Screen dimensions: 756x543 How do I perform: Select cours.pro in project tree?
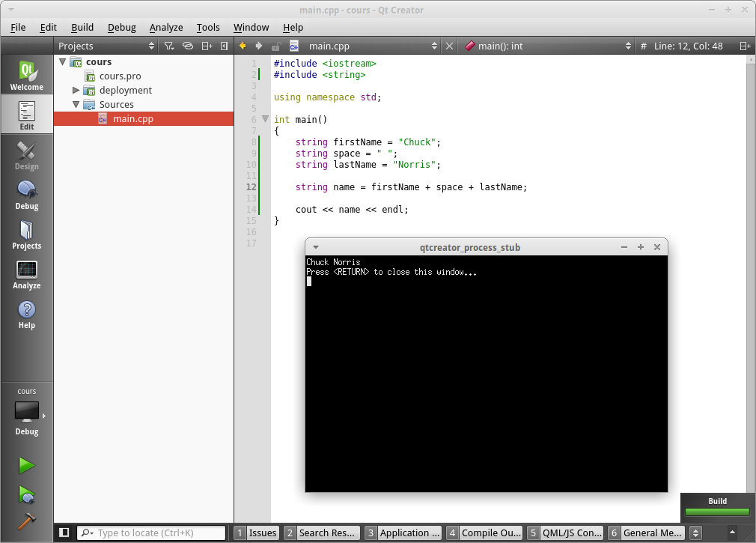click(144, 76)
